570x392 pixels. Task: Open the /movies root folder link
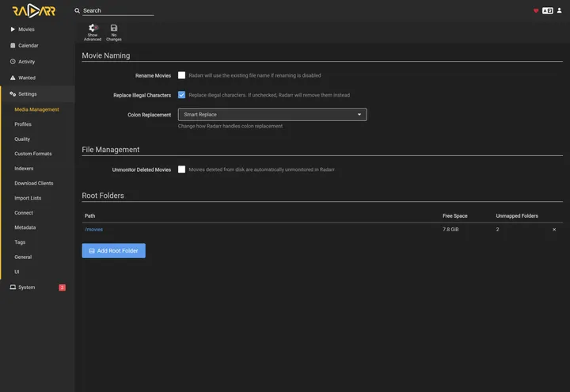[93, 230]
